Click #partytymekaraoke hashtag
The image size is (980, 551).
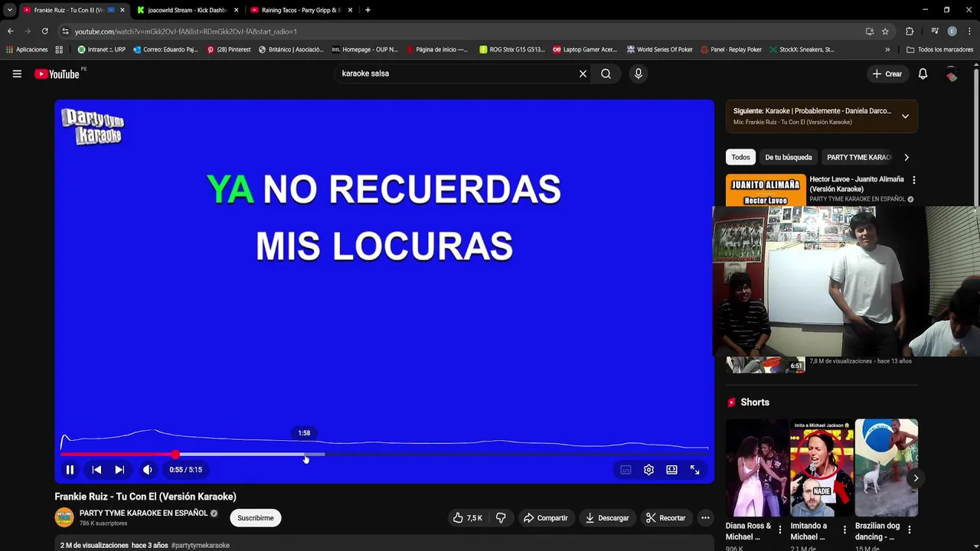(x=201, y=546)
